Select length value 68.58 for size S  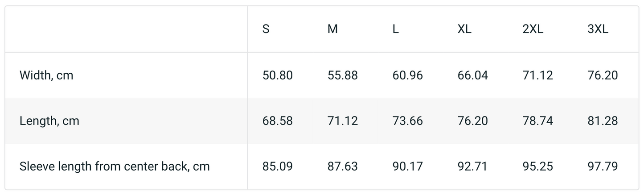(278, 121)
